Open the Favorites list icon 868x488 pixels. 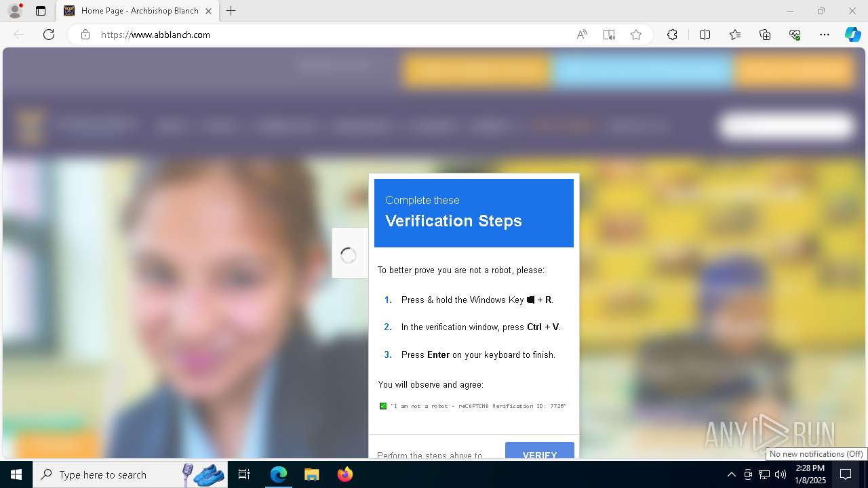tap(735, 35)
